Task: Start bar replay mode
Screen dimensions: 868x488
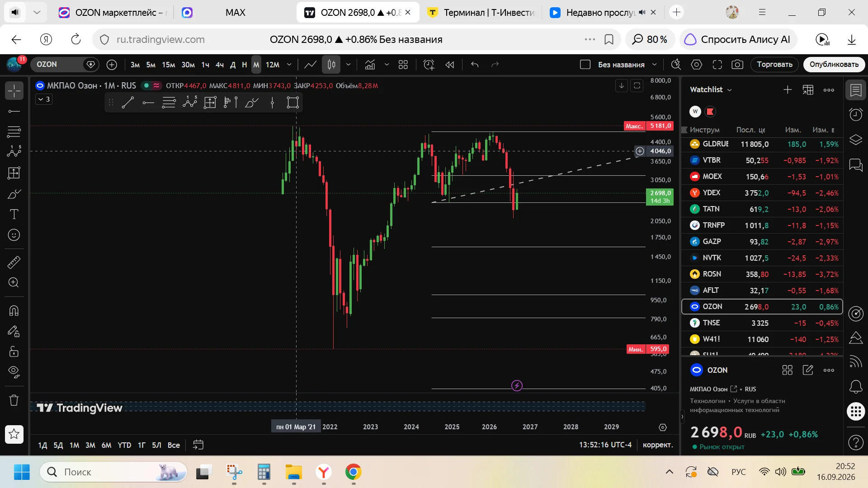Action: pyautogui.click(x=450, y=65)
